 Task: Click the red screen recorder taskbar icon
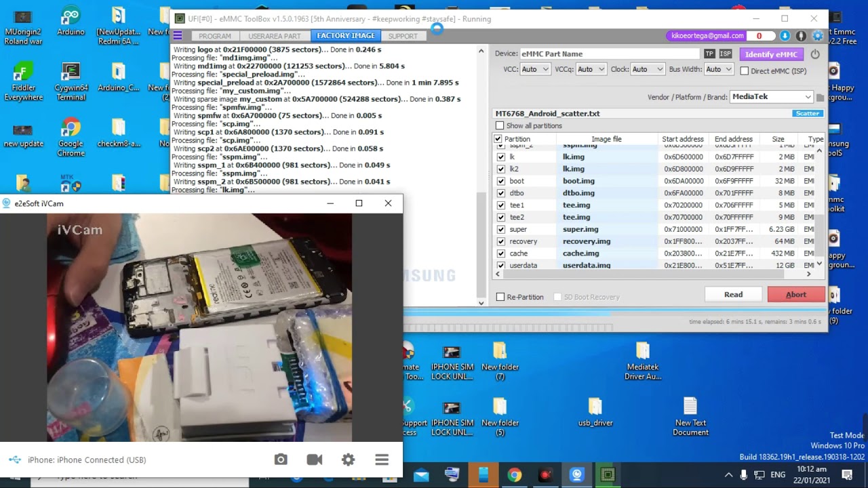[545, 475]
